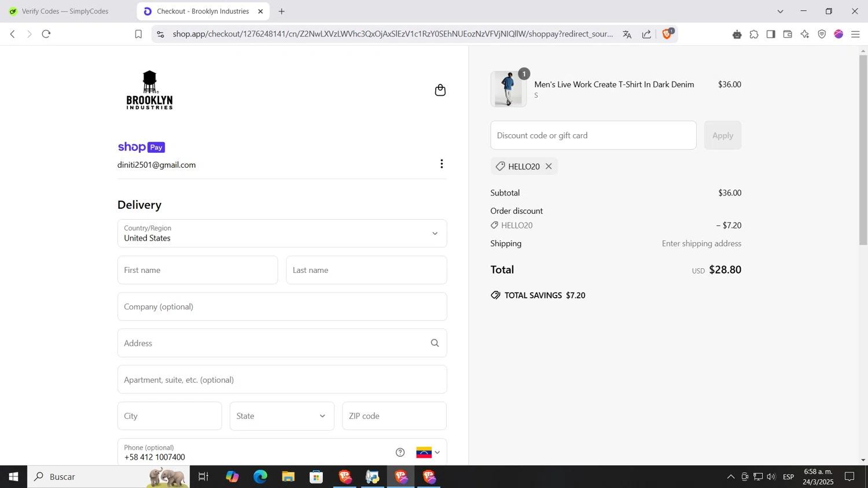Click the Last name field
The image size is (868, 488).
pos(366,270)
